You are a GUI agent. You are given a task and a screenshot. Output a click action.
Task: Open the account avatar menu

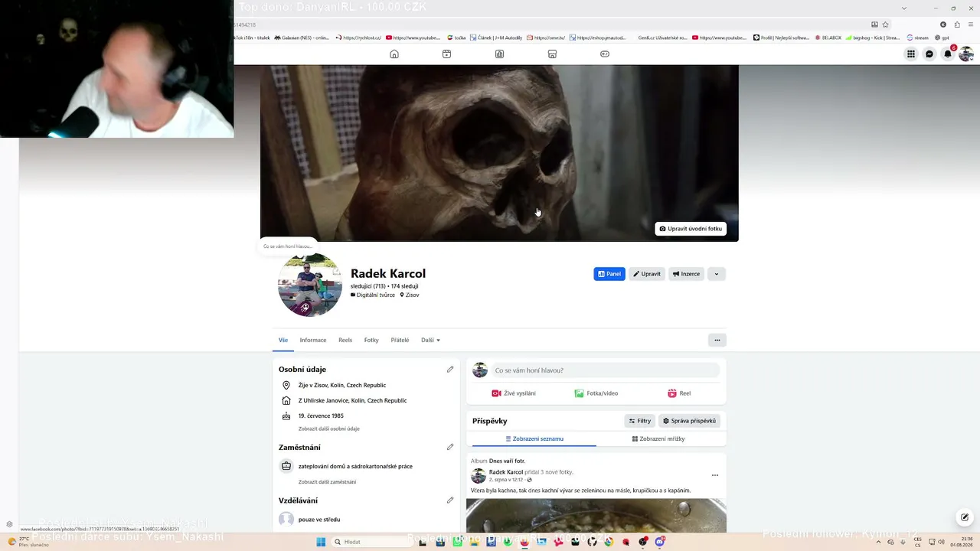click(966, 54)
